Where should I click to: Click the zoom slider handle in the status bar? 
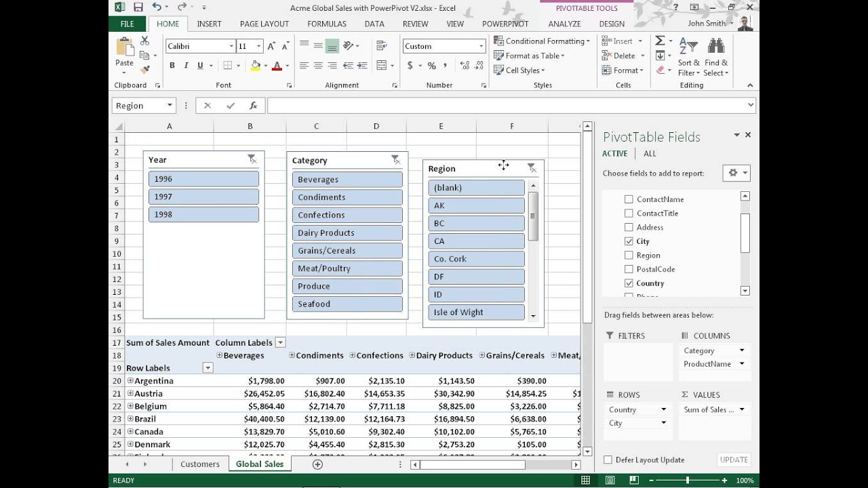[x=687, y=481]
